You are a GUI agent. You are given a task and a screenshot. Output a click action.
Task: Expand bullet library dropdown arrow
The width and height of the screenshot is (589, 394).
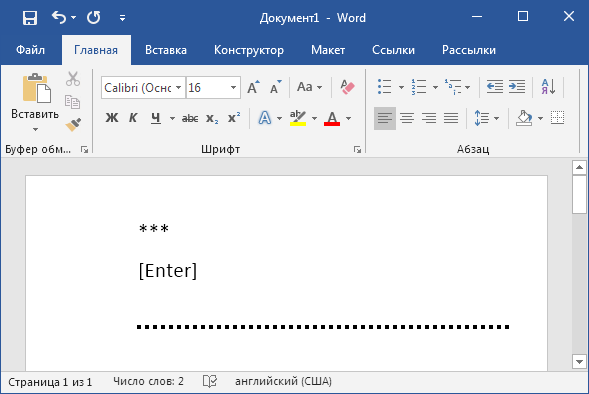pos(401,88)
